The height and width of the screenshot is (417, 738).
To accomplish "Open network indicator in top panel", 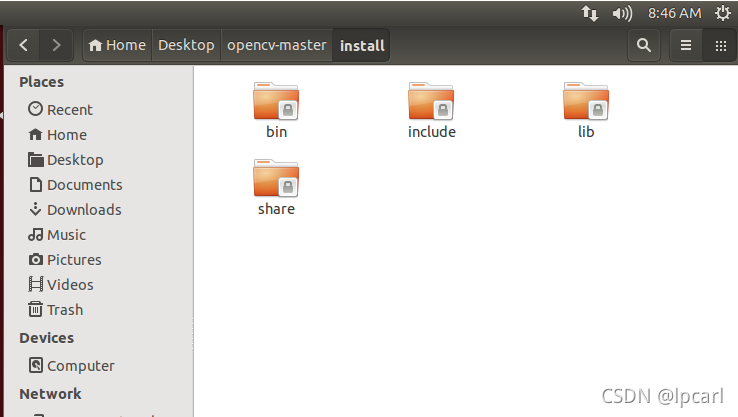I will tap(590, 13).
